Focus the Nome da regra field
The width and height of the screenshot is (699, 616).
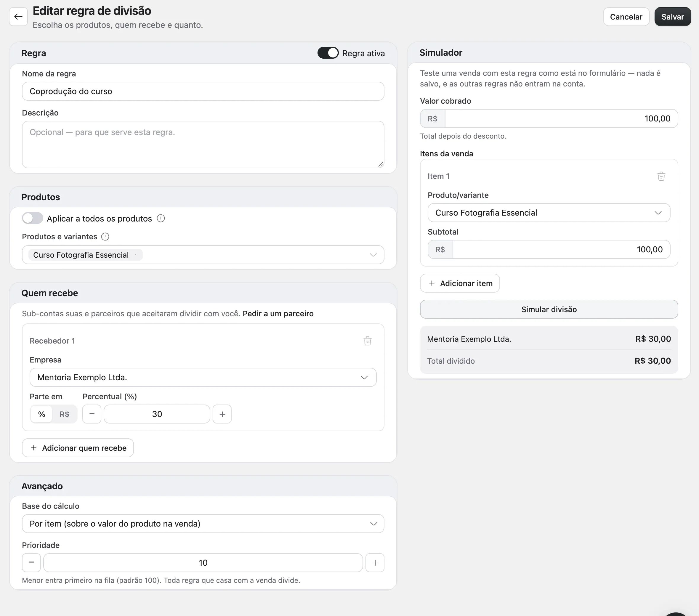203,91
